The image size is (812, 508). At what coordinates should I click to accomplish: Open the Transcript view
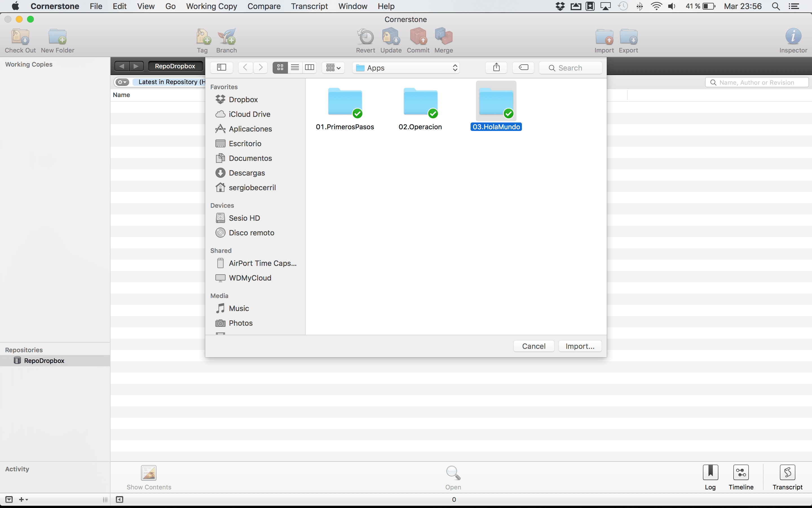(787, 472)
